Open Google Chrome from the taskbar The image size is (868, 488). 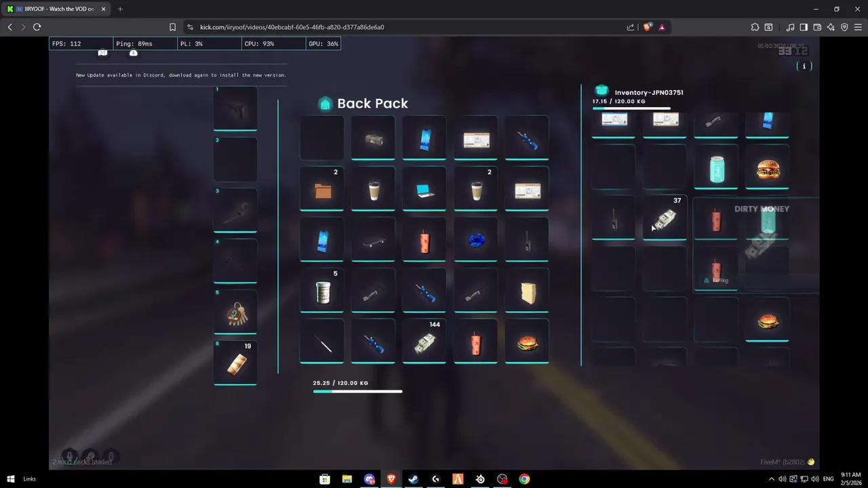(524, 479)
